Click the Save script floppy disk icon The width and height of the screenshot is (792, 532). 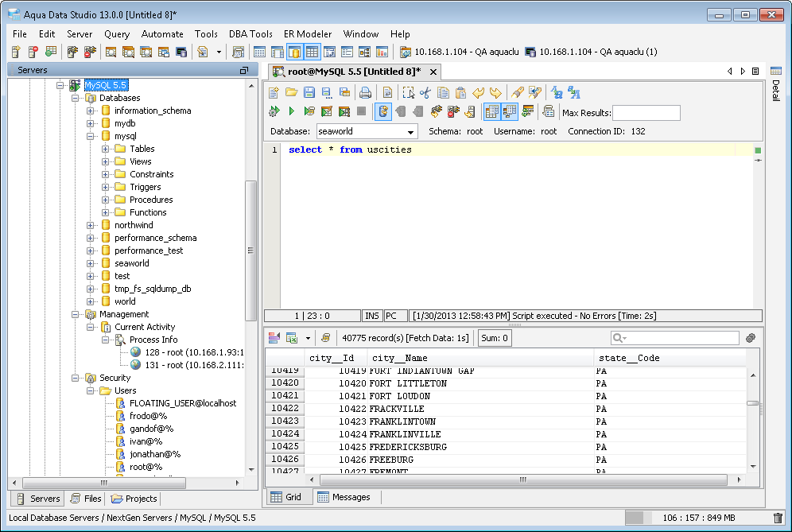point(309,92)
